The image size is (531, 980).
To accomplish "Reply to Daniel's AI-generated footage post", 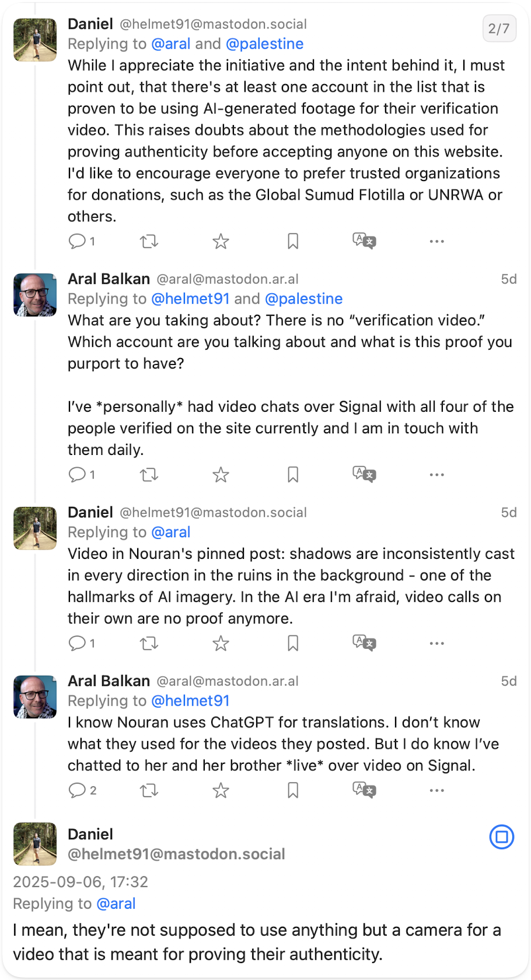I will point(78,241).
